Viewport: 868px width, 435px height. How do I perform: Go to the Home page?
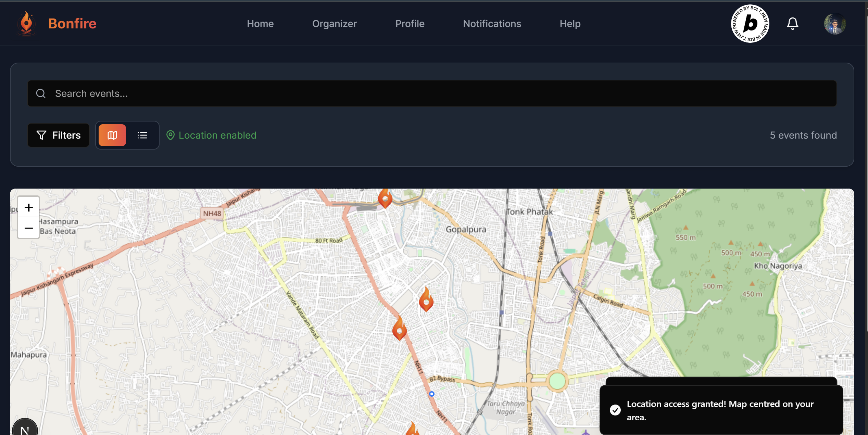[260, 24]
